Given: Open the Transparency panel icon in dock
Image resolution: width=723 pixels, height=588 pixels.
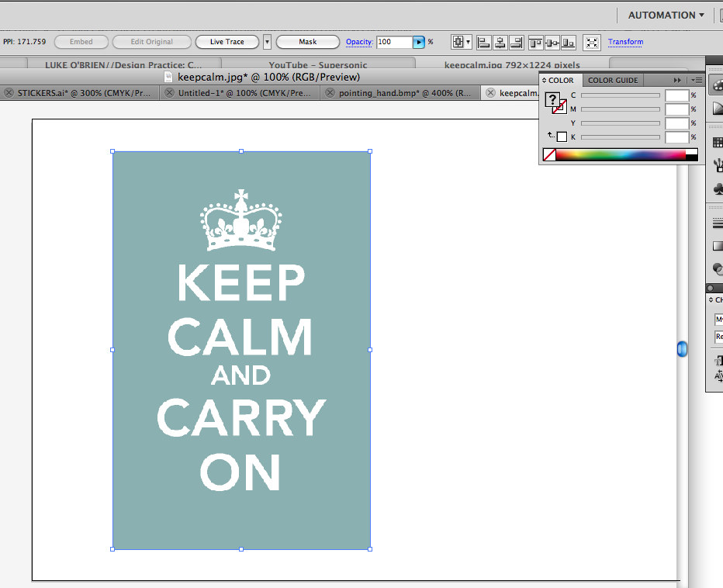Looking at the screenshot, I should coord(717,268).
